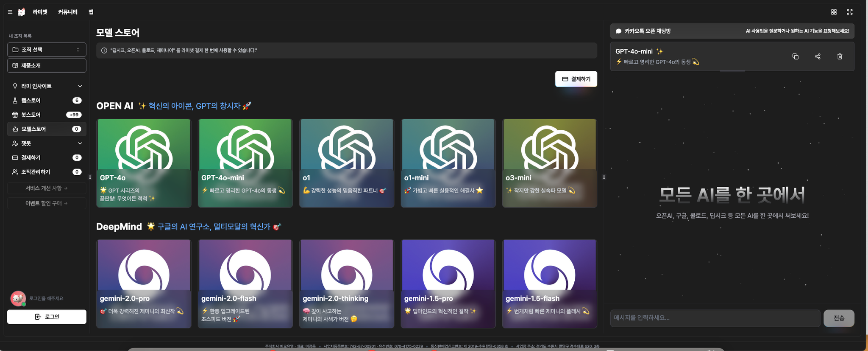Open the 카카오톡 오픈 채팅방 banner
Viewport: 868px width, 351px height.
tap(732, 31)
